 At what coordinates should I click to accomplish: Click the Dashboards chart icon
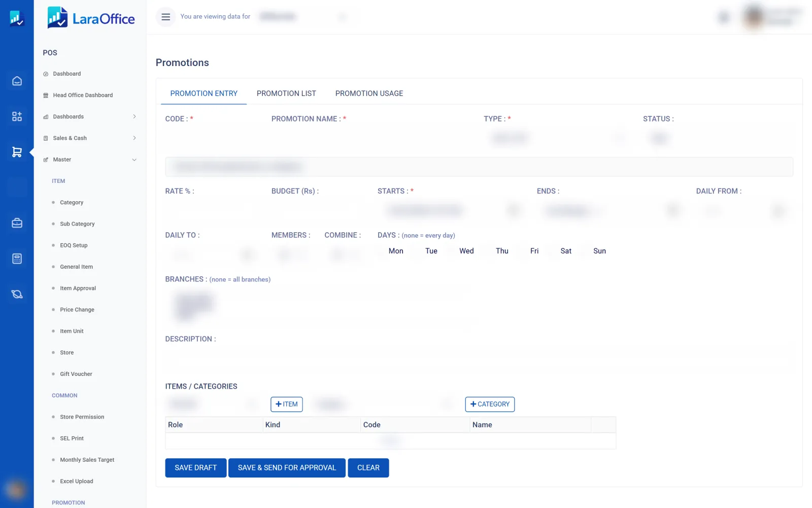(46, 117)
